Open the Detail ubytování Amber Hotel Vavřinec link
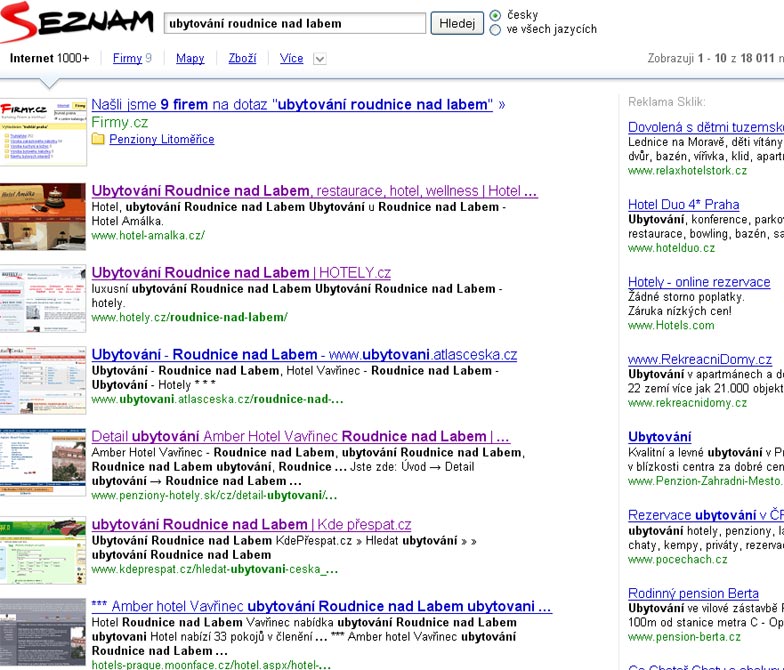The height and width of the screenshot is (670, 784). [x=300, y=436]
